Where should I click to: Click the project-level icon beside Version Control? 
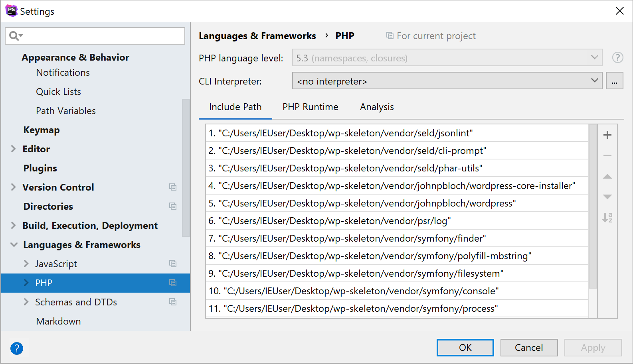tap(173, 187)
